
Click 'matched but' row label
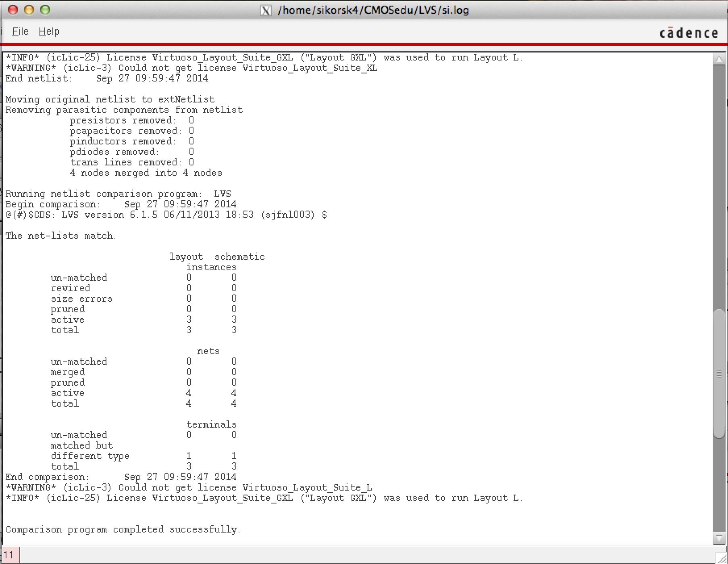pos(82,445)
